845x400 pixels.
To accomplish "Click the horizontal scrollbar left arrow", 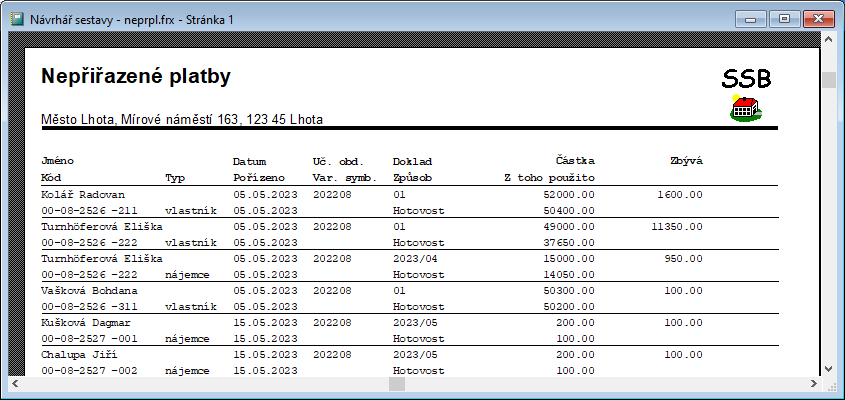I will [15, 383].
